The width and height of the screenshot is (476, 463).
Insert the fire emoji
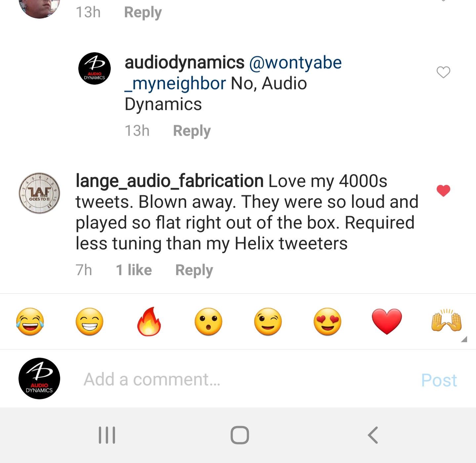[149, 322]
